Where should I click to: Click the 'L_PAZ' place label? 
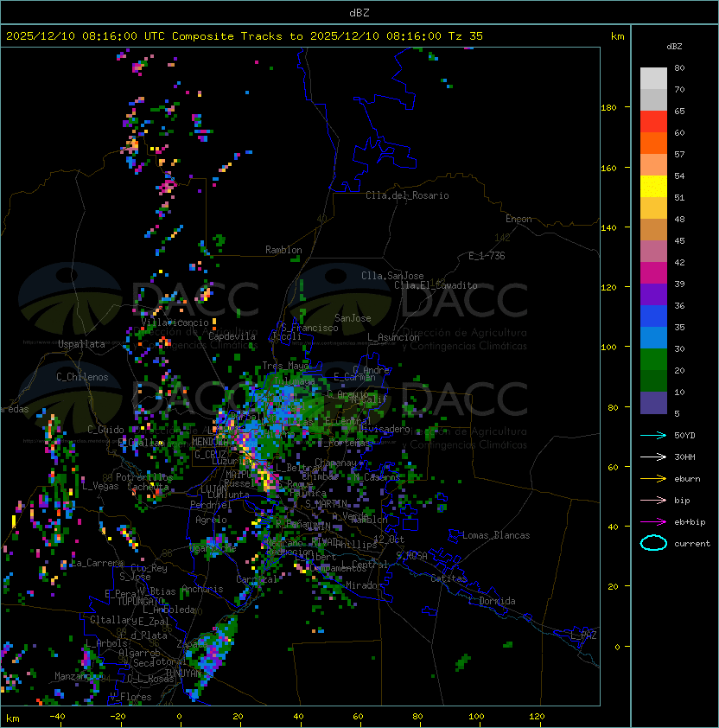pyautogui.click(x=583, y=635)
